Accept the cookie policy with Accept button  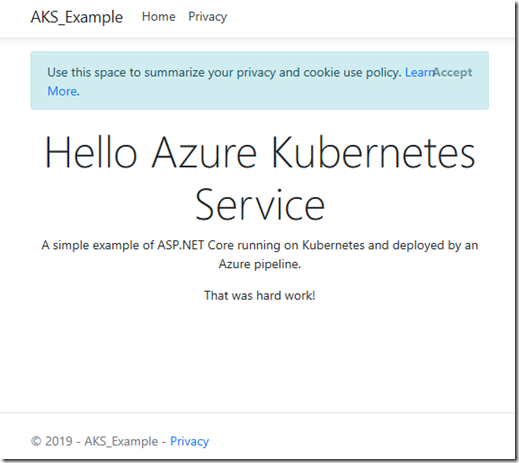tap(453, 72)
